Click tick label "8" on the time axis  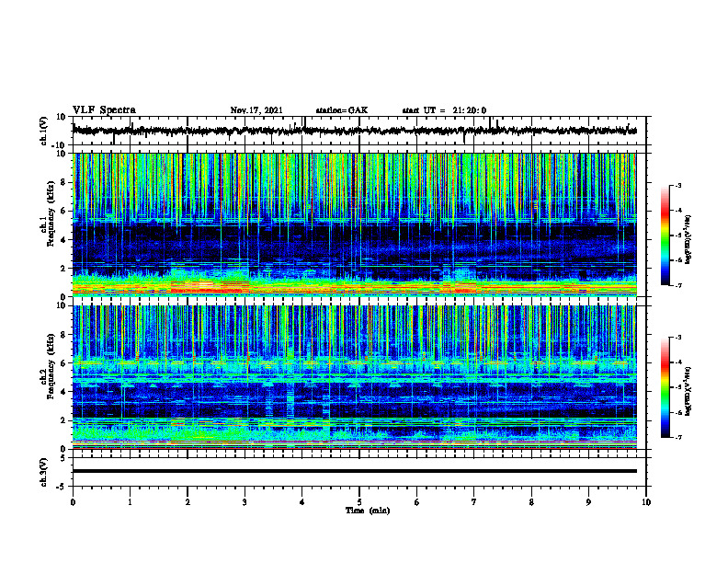(531, 502)
